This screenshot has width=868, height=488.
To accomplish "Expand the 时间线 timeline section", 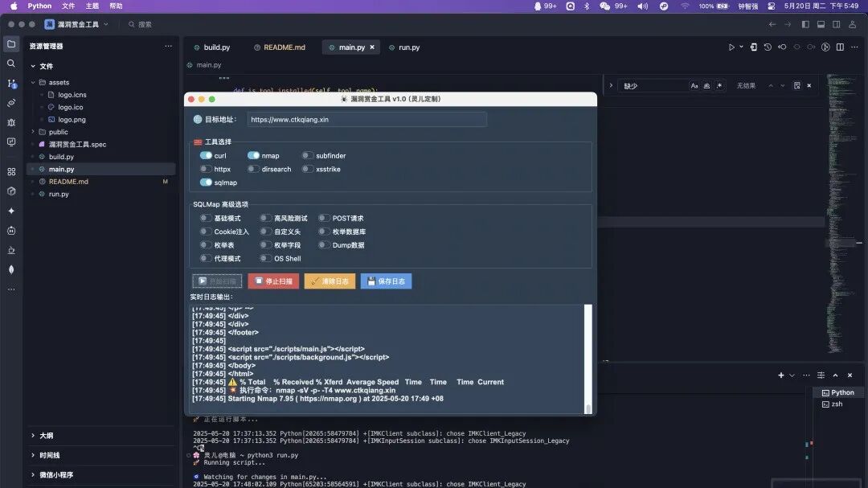I will (33, 455).
